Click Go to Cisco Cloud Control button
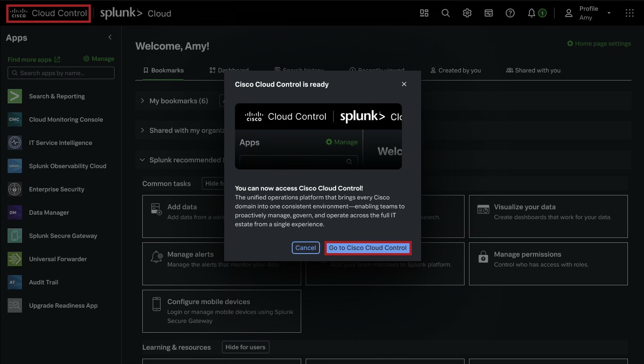Viewport: 644px width, 364px height. tap(368, 248)
